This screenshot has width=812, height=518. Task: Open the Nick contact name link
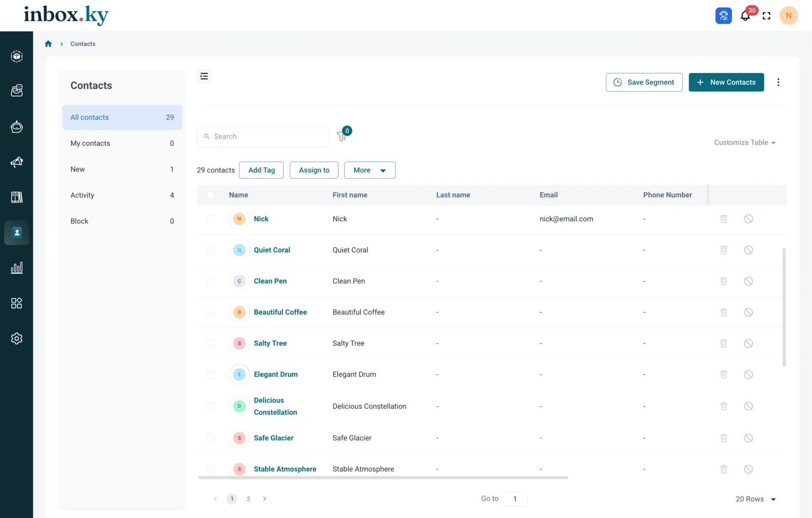point(261,219)
